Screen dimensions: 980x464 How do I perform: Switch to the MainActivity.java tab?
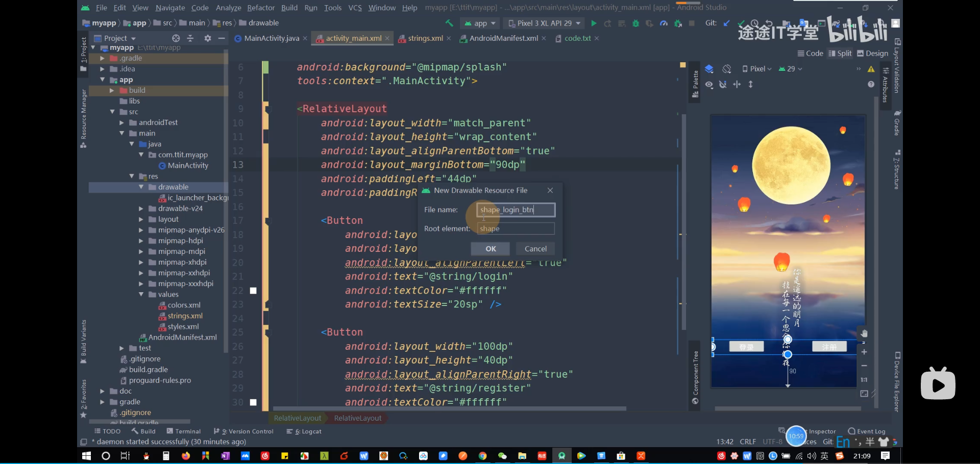271,38
